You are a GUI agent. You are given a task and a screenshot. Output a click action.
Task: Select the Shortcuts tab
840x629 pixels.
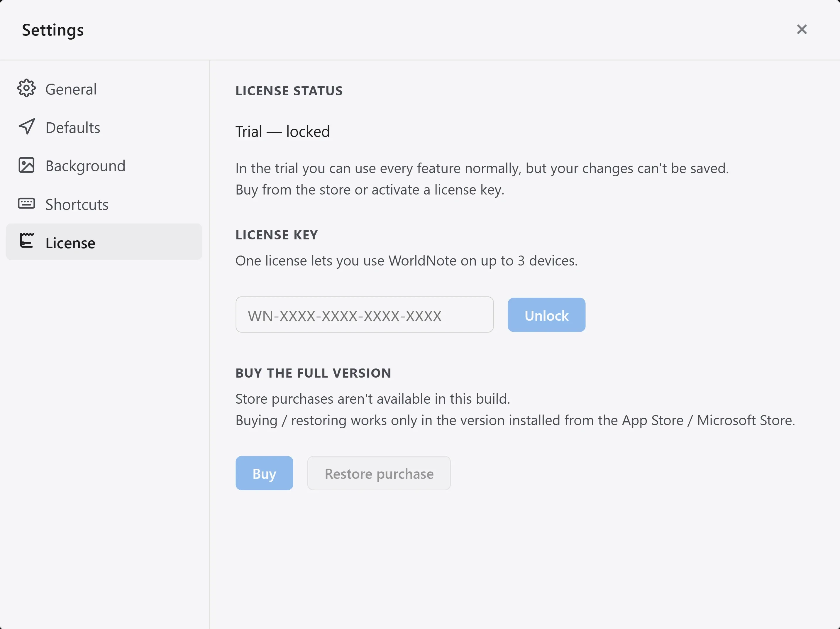tap(104, 204)
